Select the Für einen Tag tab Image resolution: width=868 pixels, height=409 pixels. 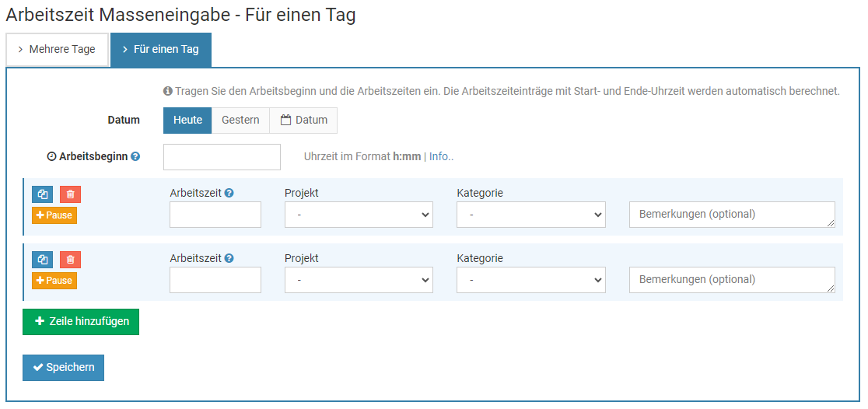(x=161, y=50)
